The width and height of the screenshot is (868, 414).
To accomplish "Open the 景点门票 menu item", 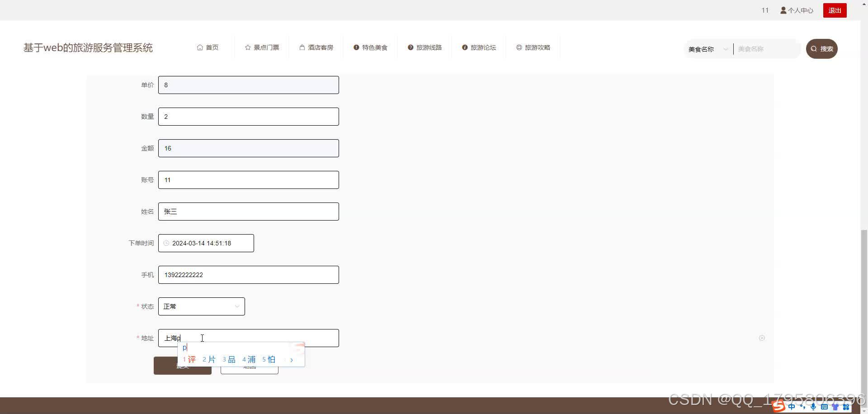I will (262, 47).
